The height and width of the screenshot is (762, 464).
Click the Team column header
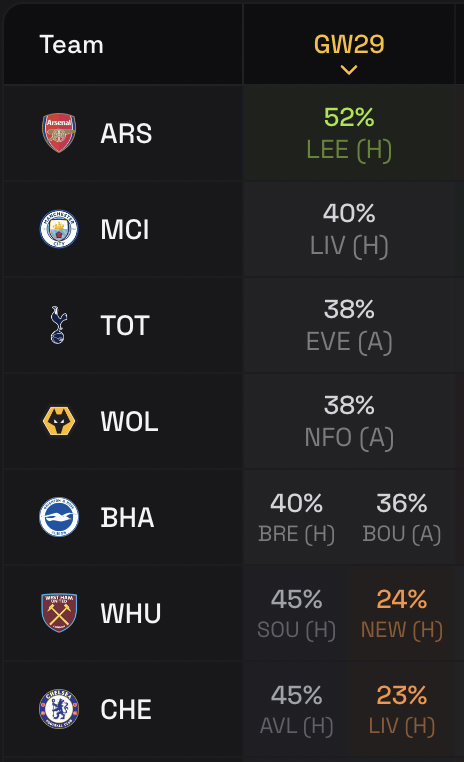click(x=71, y=45)
